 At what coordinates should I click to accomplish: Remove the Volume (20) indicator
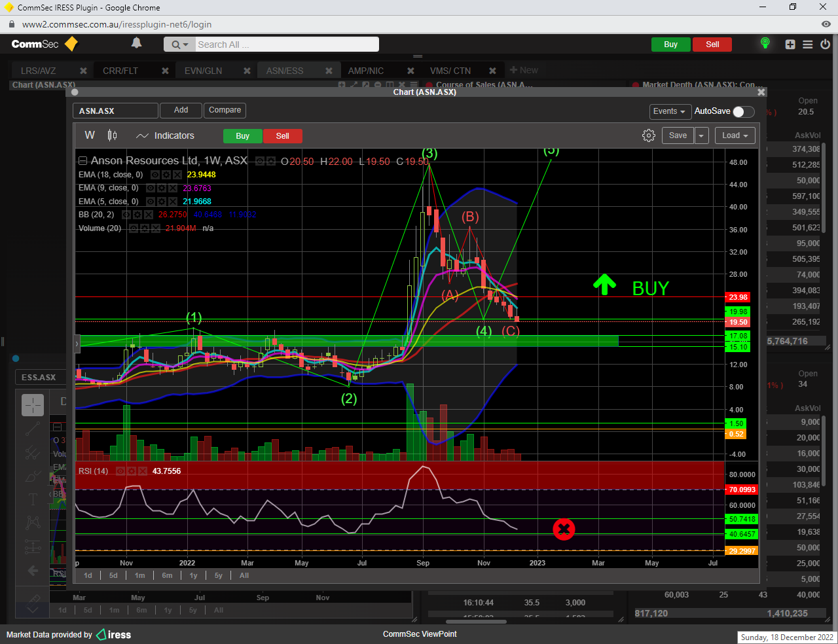[x=156, y=228]
